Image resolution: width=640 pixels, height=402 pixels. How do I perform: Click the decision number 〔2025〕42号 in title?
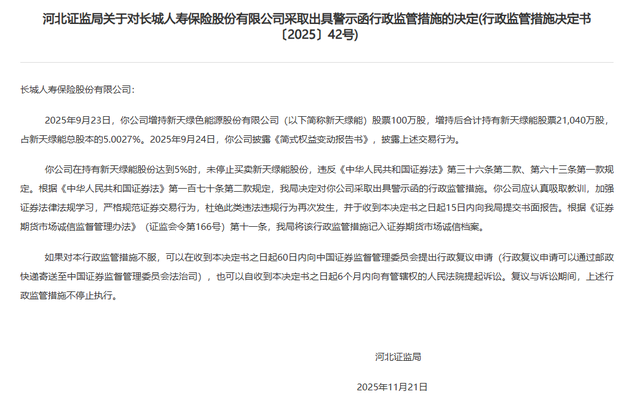click(x=317, y=35)
